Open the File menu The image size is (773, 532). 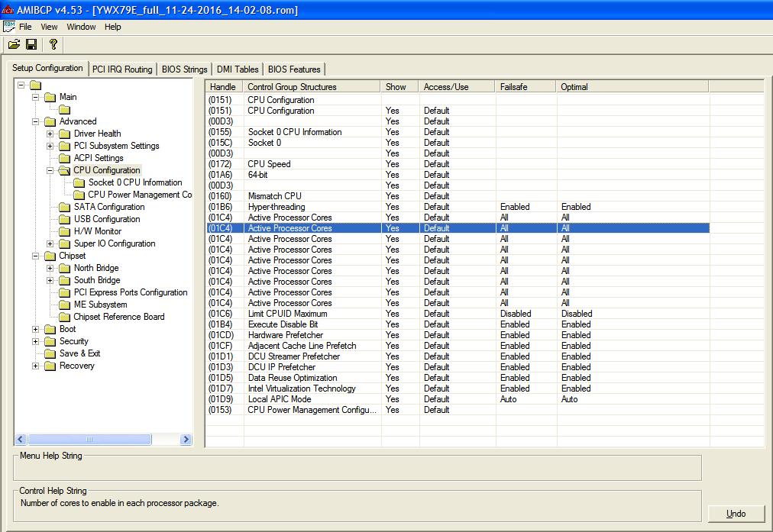tap(25, 27)
